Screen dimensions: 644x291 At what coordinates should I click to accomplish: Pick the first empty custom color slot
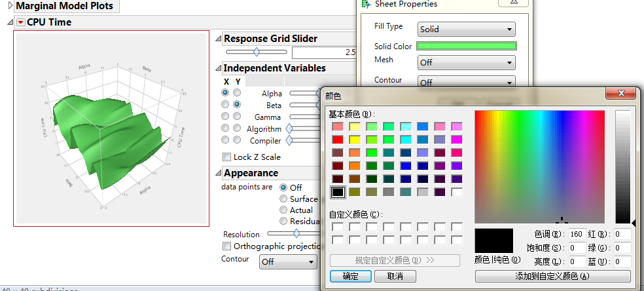coord(338,227)
